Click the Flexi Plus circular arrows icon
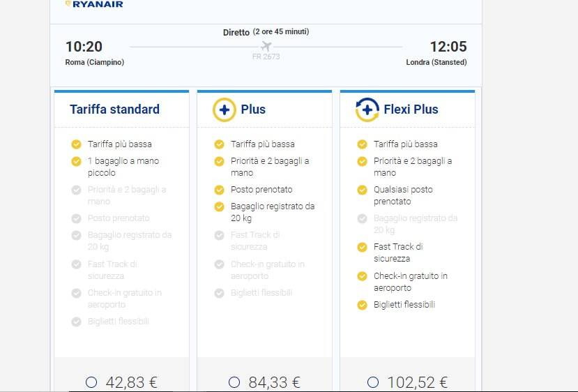The height and width of the screenshot is (392, 578). (367, 110)
